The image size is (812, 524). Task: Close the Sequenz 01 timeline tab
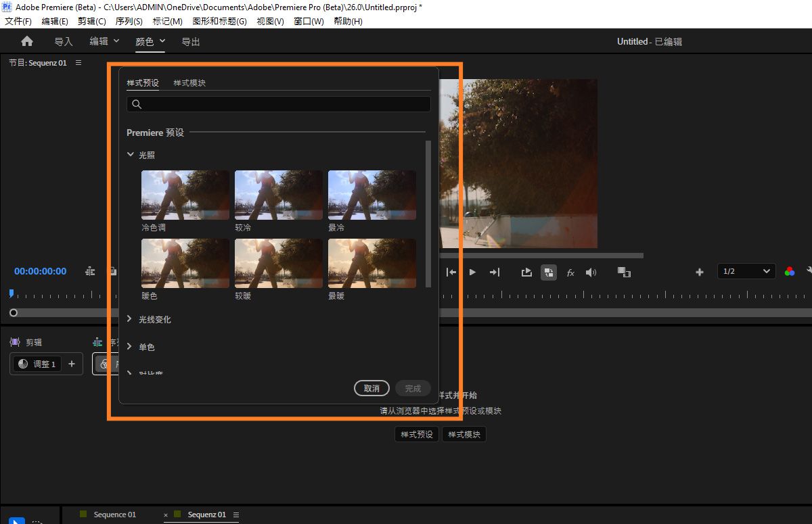pyautogui.click(x=166, y=515)
